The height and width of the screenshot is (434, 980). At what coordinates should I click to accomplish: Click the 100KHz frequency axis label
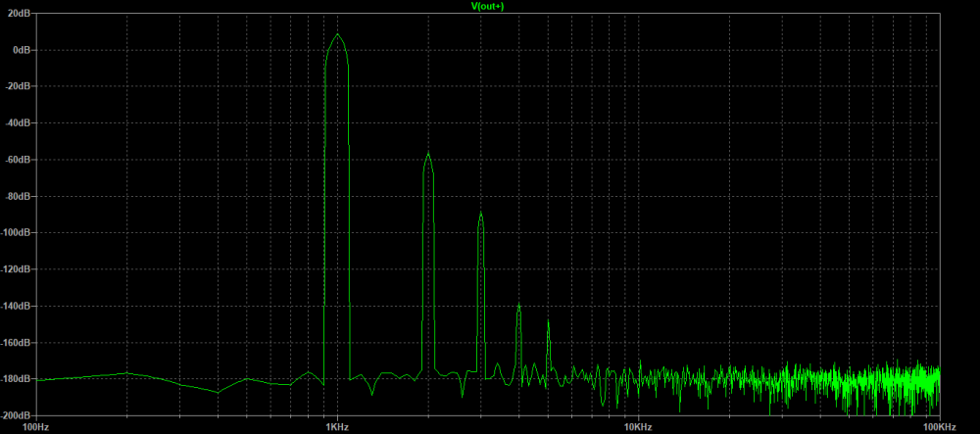pos(940,427)
